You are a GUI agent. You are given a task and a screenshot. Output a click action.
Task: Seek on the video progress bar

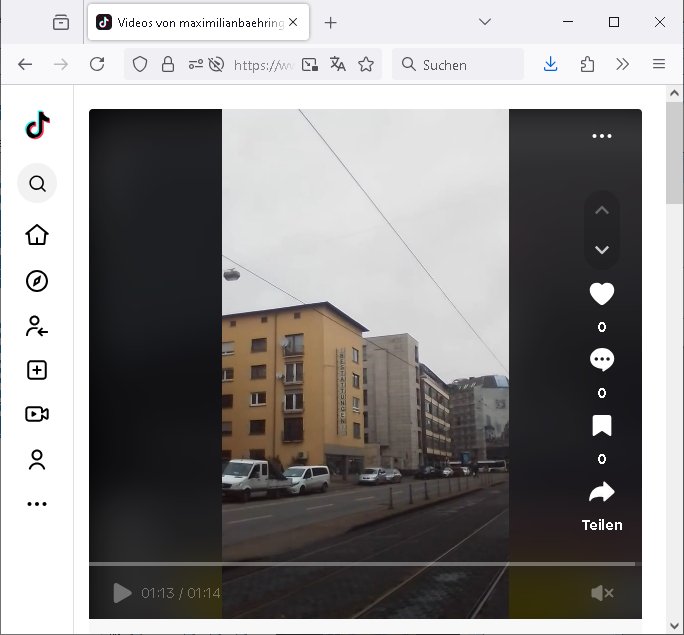coord(360,564)
